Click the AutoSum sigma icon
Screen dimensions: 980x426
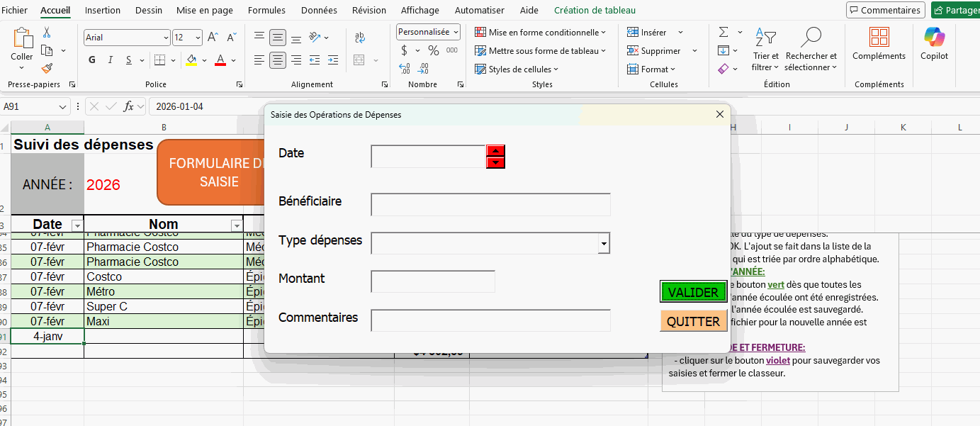723,33
